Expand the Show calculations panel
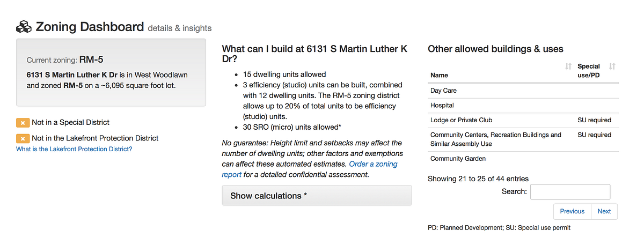Screen dimensions: 644x245 [317, 196]
